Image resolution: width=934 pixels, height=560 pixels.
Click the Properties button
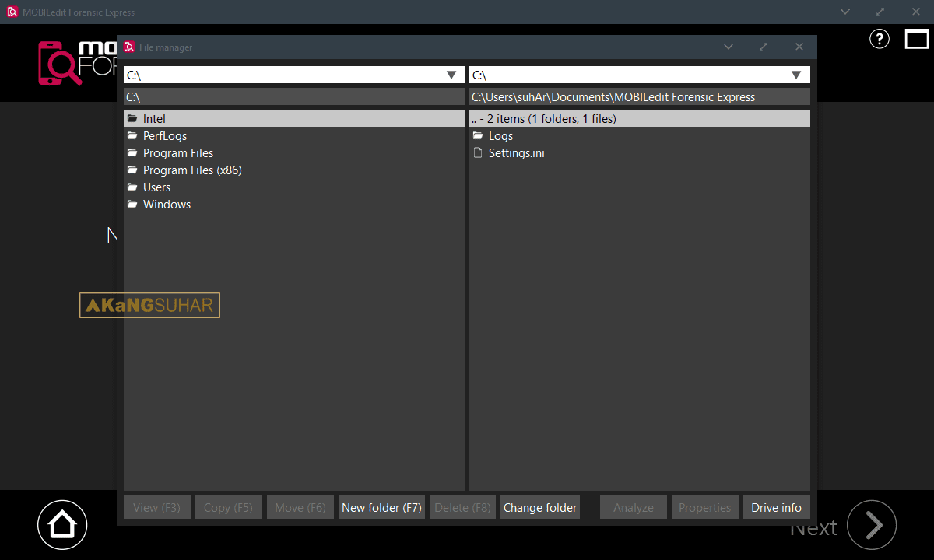(x=704, y=507)
